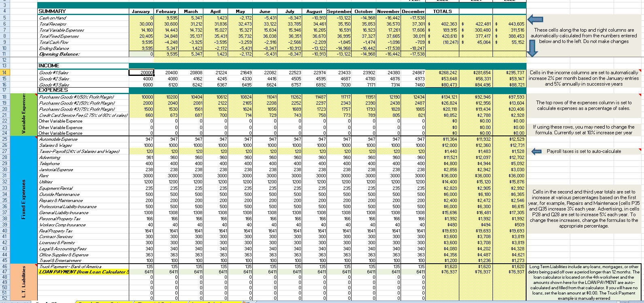Viewport: 644px width, 303px height.
Task: Click the note about income columns increasing 2%
Action: click(x=584, y=78)
